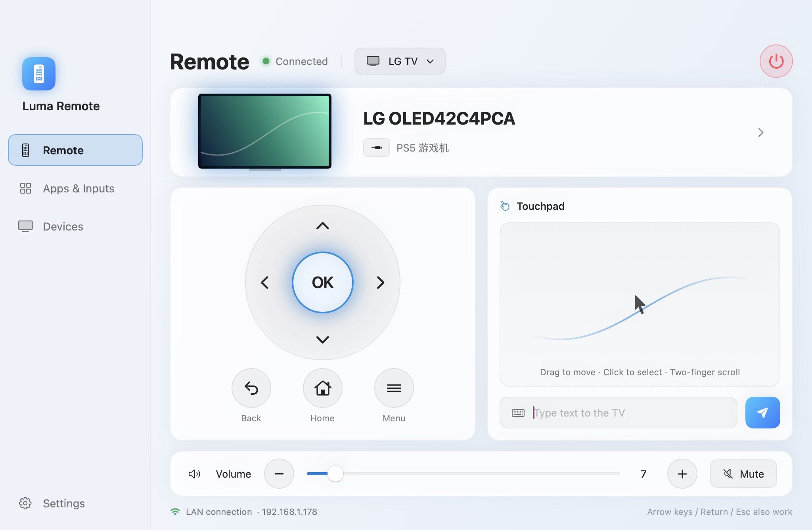Click the 'Arrow keys / Return / Esc' hint
812x530 pixels.
coord(720,512)
